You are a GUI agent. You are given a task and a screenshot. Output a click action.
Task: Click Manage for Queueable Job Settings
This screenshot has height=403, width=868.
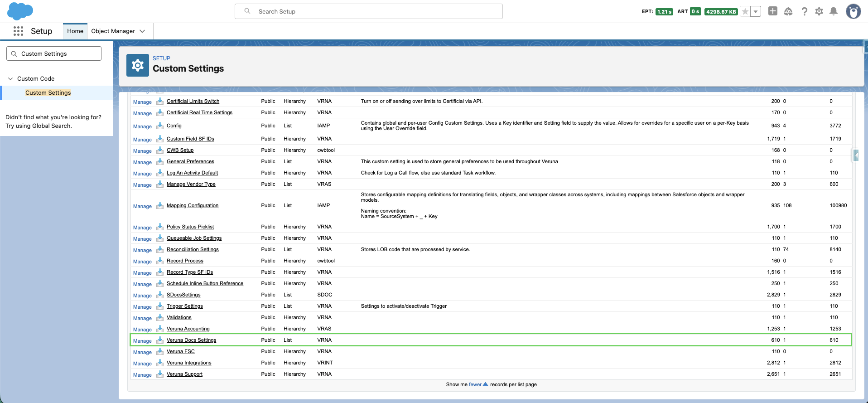coord(142,239)
